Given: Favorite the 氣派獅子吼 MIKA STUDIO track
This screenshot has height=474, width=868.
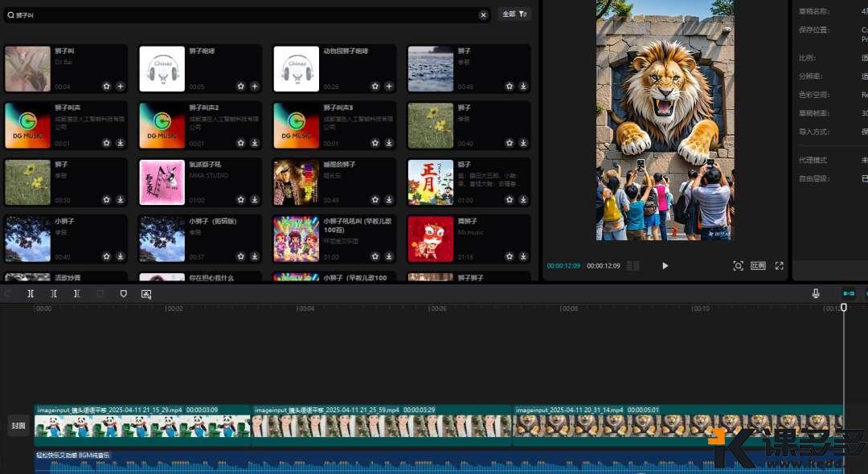Looking at the screenshot, I should coord(241,200).
